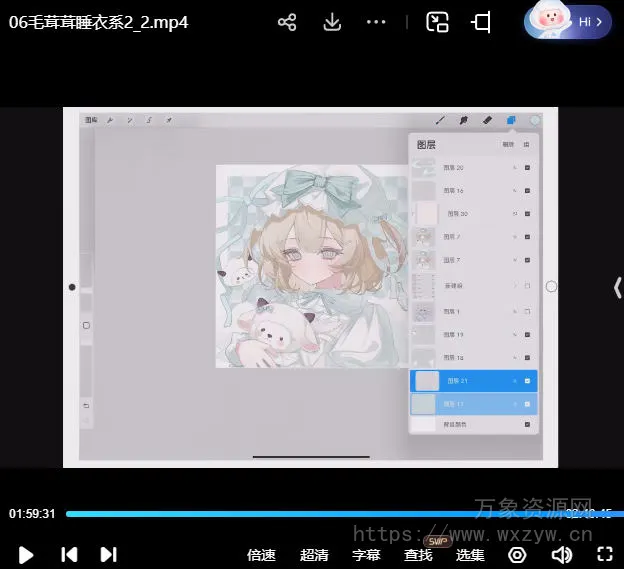
Task: Play the video
Action: [27, 554]
